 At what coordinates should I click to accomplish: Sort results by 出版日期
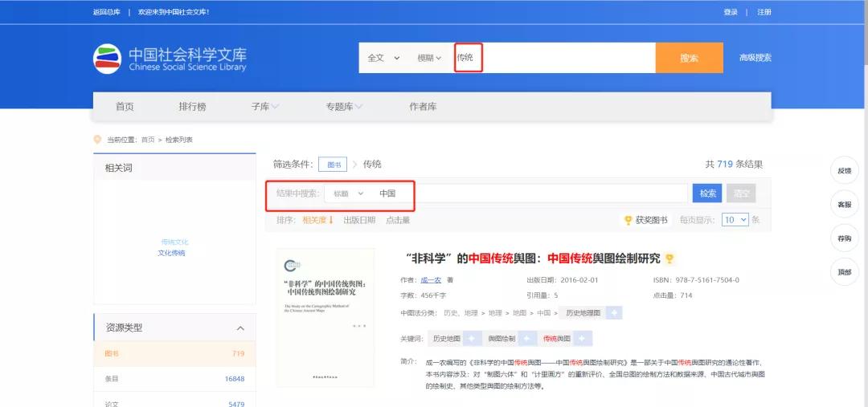(x=359, y=220)
